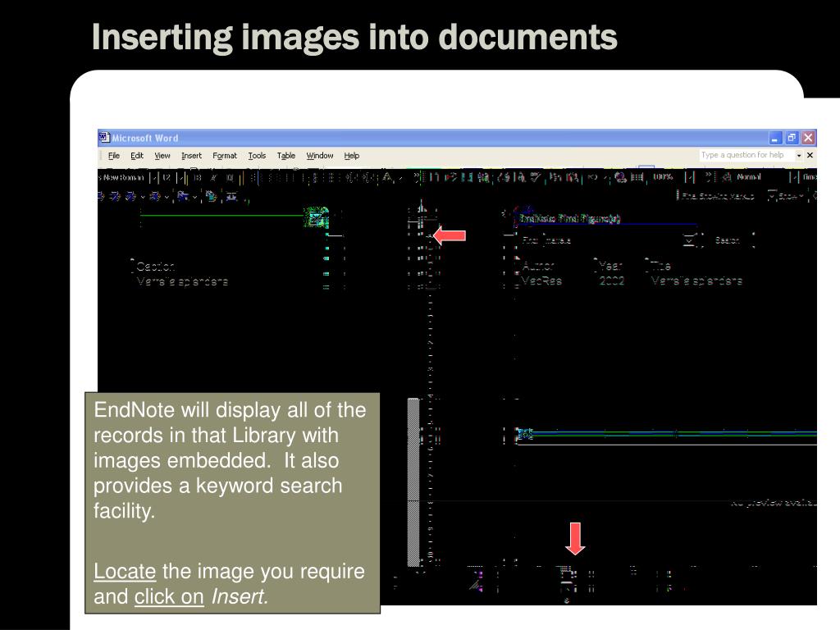Open the Format menu
This screenshot has width=840, height=630.
[225, 155]
